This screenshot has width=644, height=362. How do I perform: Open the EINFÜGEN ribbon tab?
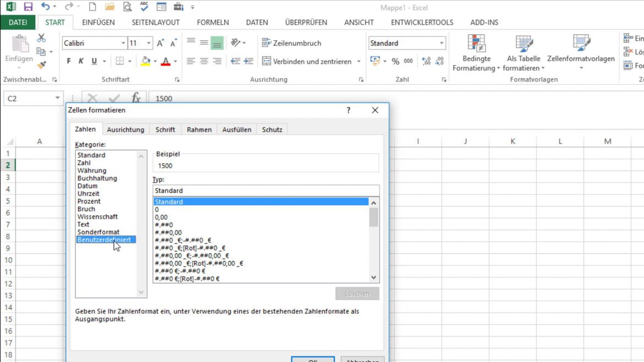click(x=98, y=23)
